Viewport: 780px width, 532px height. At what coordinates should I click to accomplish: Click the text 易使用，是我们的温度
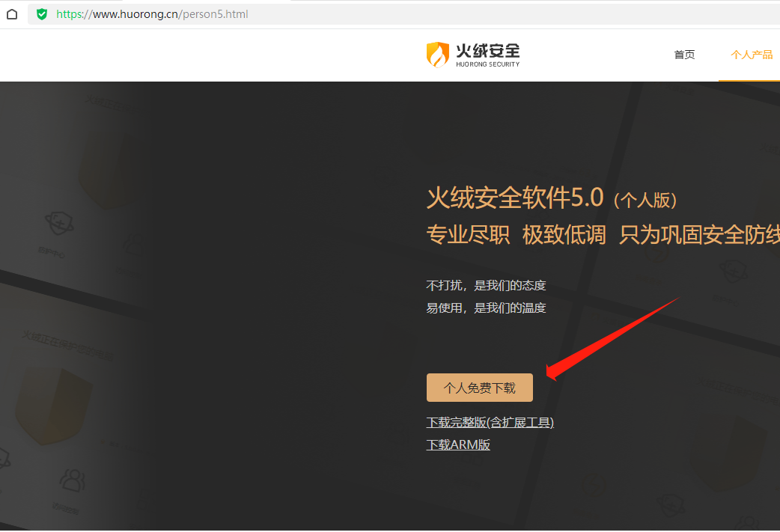coord(486,308)
